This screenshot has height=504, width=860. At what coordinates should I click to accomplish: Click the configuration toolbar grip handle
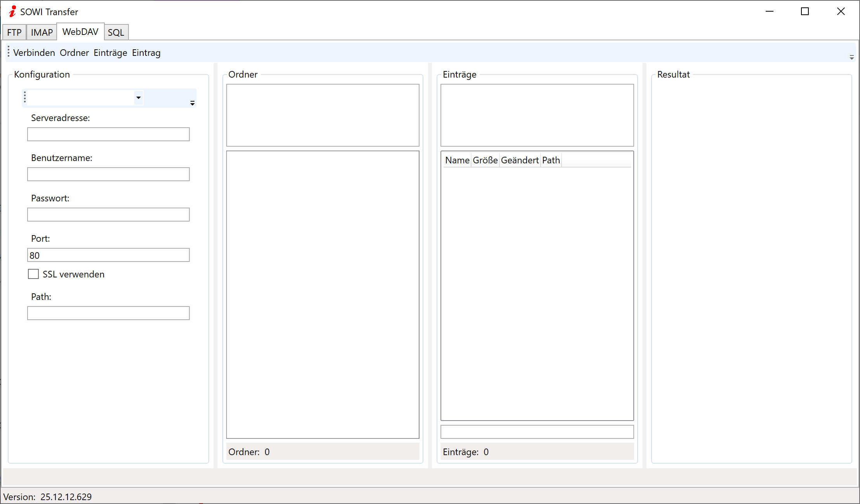click(25, 97)
